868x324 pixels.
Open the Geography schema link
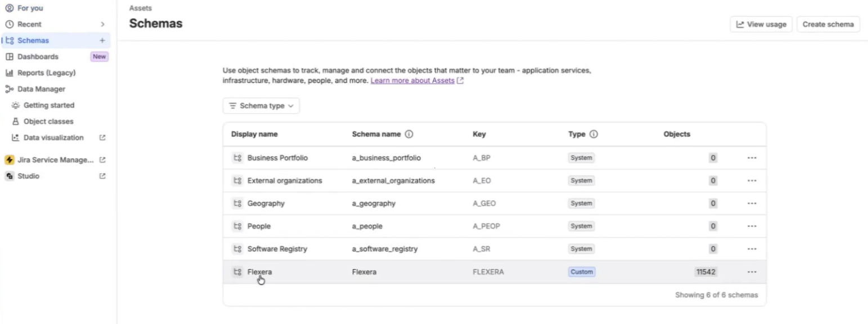[x=266, y=204]
